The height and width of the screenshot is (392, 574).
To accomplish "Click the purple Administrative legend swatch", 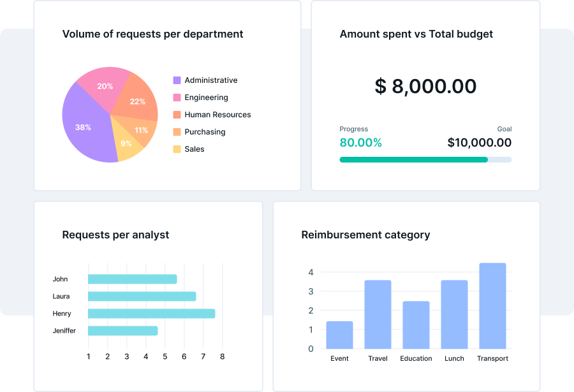I will tap(177, 80).
